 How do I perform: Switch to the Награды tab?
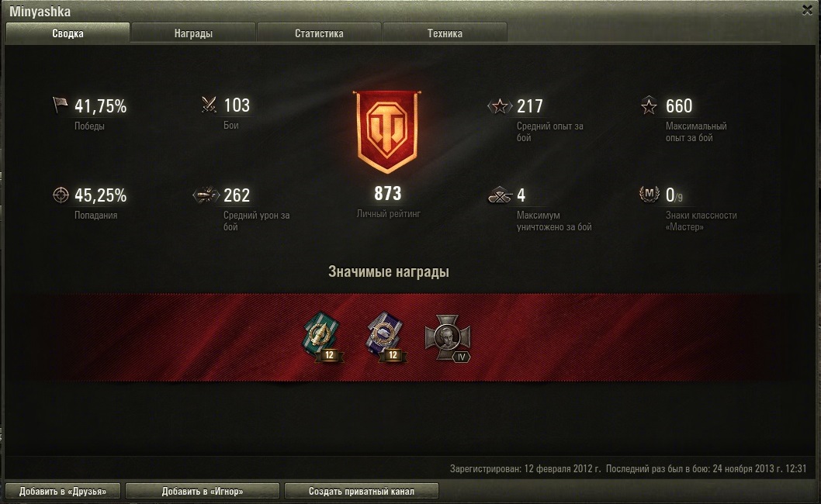tap(193, 33)
